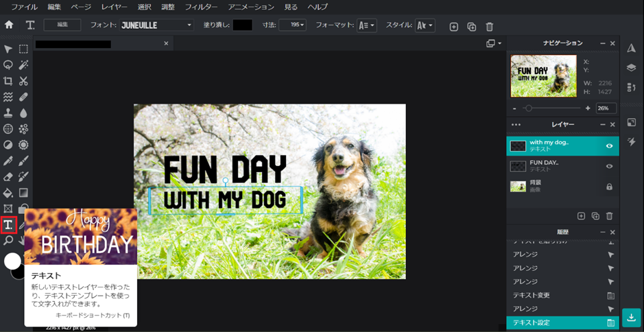Select the Arrange arrow tool
This screenshot has height=332, width=644.
[x=8, y=49]
